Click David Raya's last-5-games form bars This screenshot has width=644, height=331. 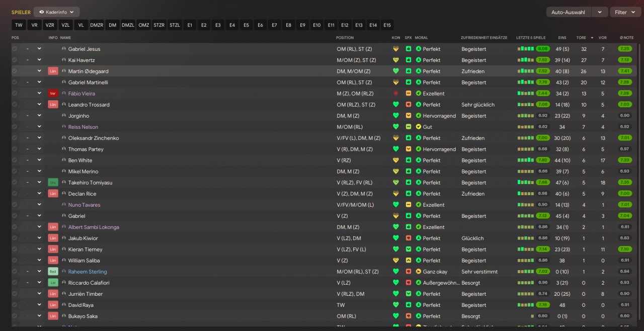click(526, 305)
